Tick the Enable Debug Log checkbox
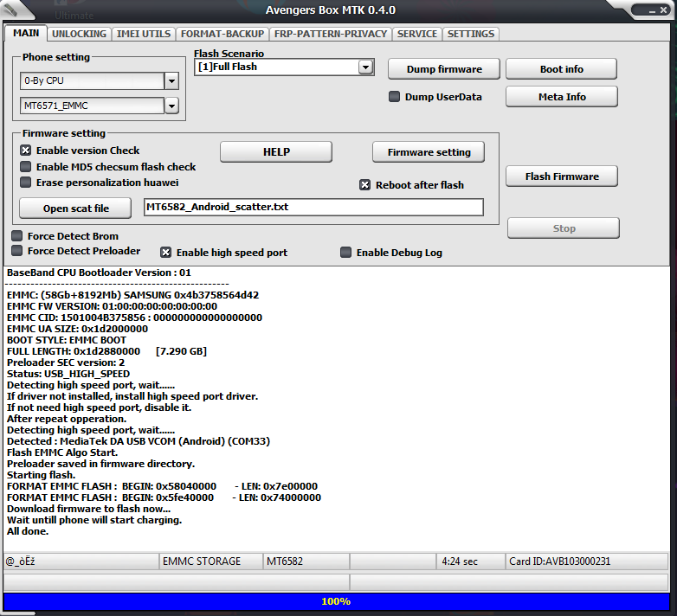This screenshot has height=616, width=677. (345, 253)
